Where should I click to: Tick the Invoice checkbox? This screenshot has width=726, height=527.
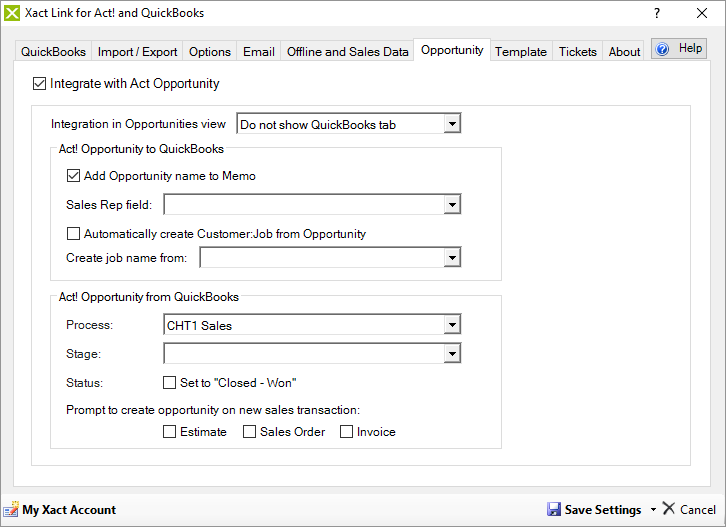coord(346,432)
